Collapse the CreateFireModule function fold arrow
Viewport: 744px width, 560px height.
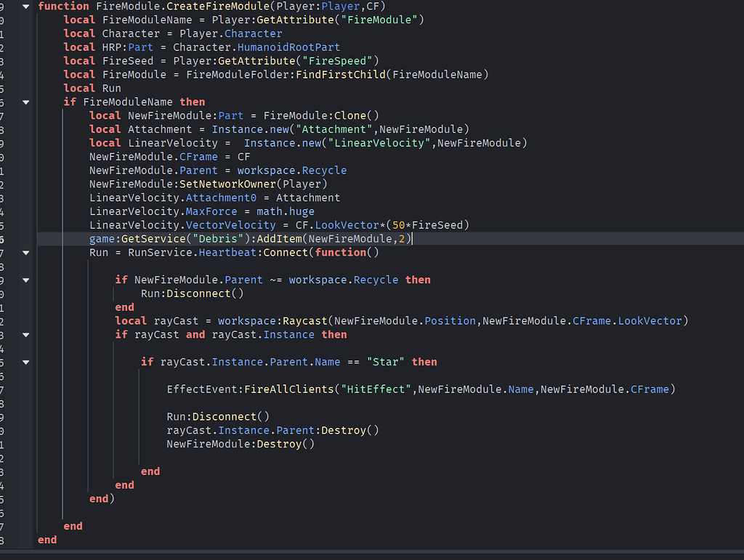[26, 7]
